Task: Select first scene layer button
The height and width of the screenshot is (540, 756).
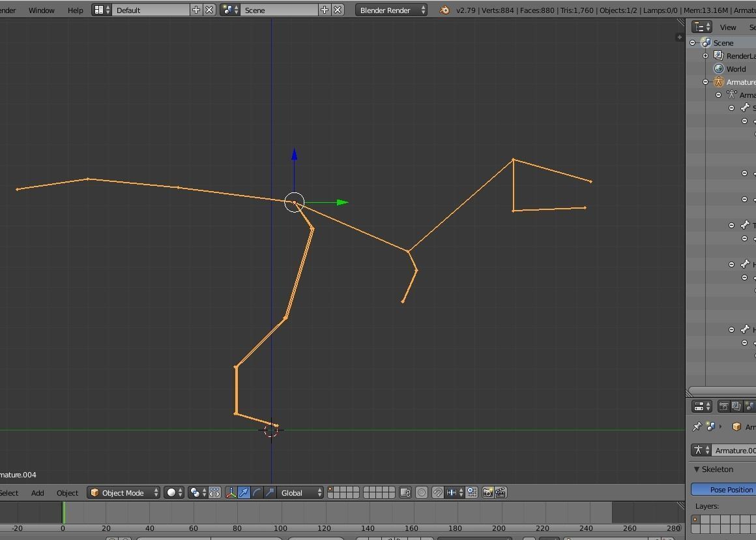Action: click(330, 490)
